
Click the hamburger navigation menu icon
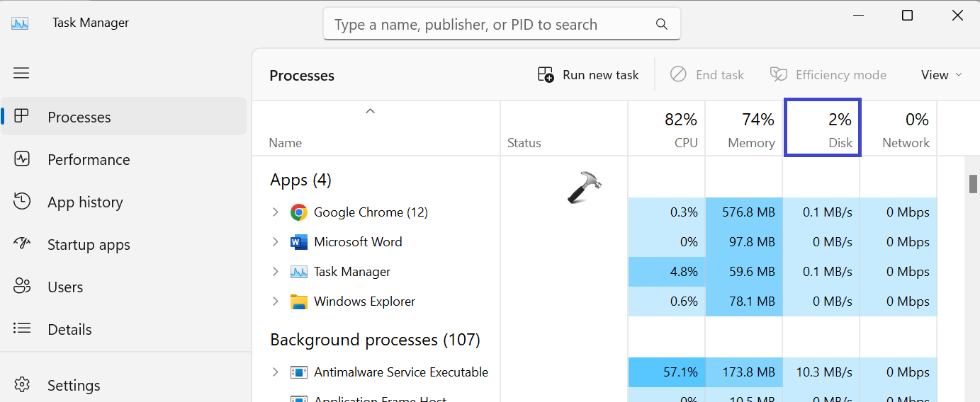pyautogui.click(x=21, y=73)
